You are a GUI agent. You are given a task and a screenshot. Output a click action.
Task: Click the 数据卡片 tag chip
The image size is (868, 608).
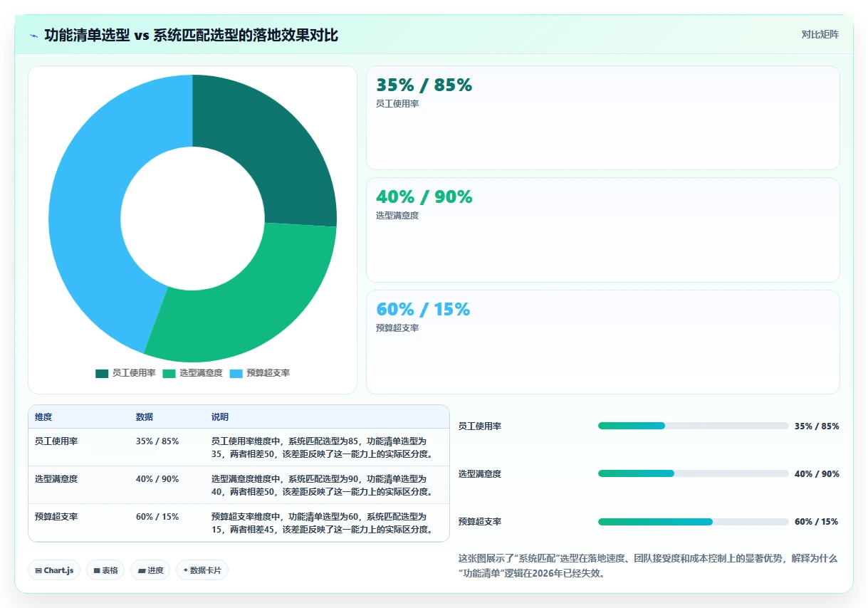coord(202,570)
